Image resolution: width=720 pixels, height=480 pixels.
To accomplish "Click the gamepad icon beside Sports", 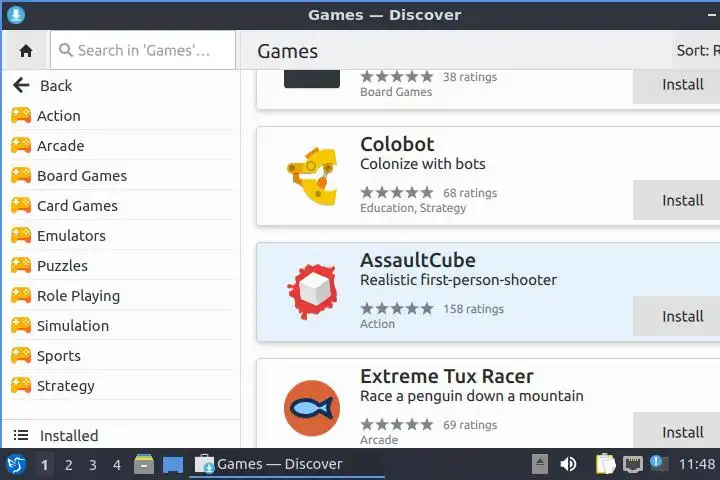I will pos(21,356).
